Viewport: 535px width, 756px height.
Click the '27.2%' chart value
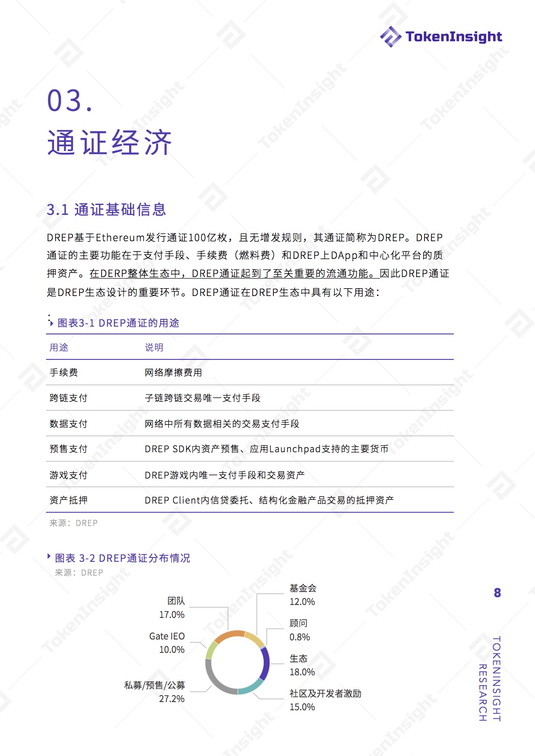[172, 699]
